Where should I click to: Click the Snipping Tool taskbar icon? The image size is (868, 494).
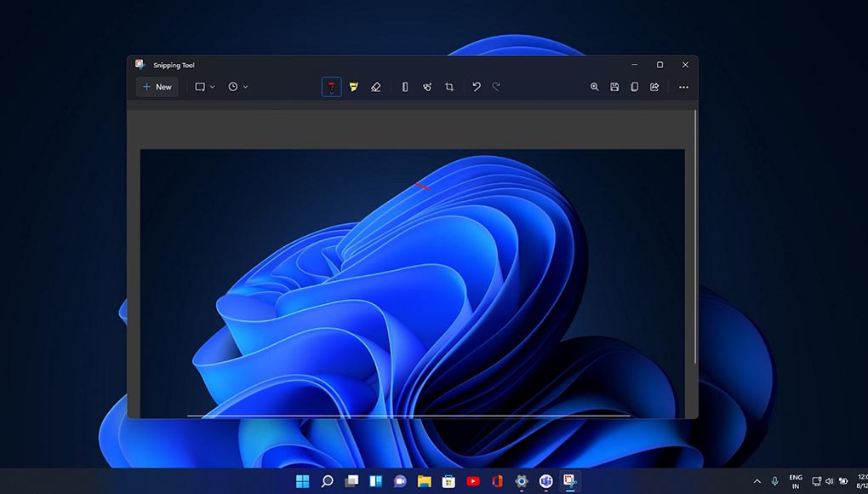570,480
